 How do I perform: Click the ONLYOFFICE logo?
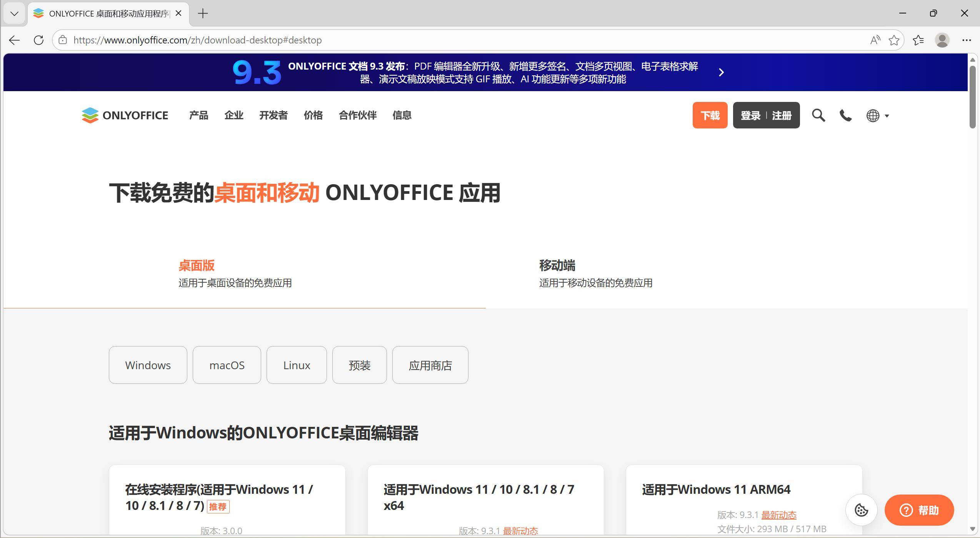pyautogui.click(x=125, y=115)
